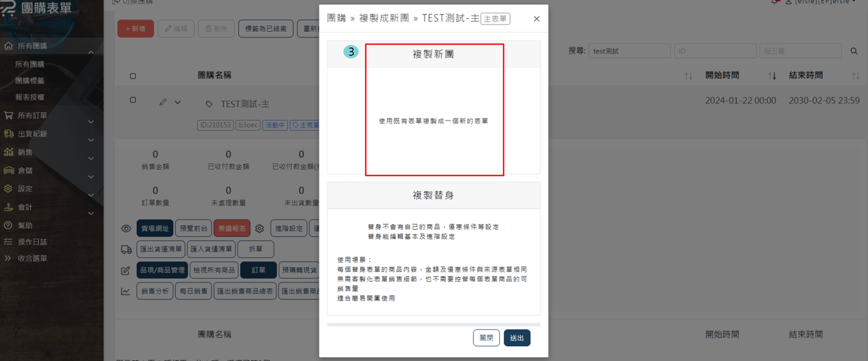The image size is (868, 361).
Task: Tick the select-all checkbox in table header
Action: click(133, 76)
